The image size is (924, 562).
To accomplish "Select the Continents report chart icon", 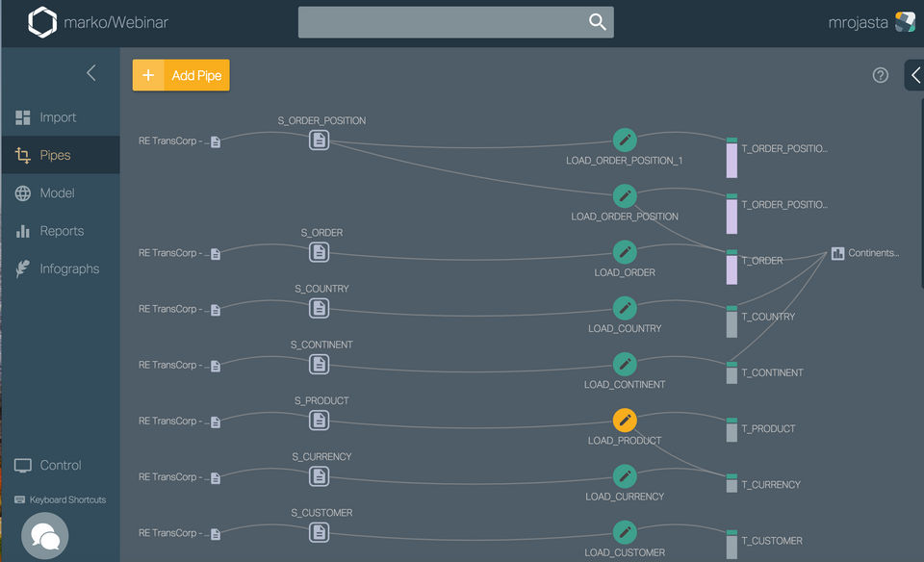I will pyautogui.click(x=837, y=253).
